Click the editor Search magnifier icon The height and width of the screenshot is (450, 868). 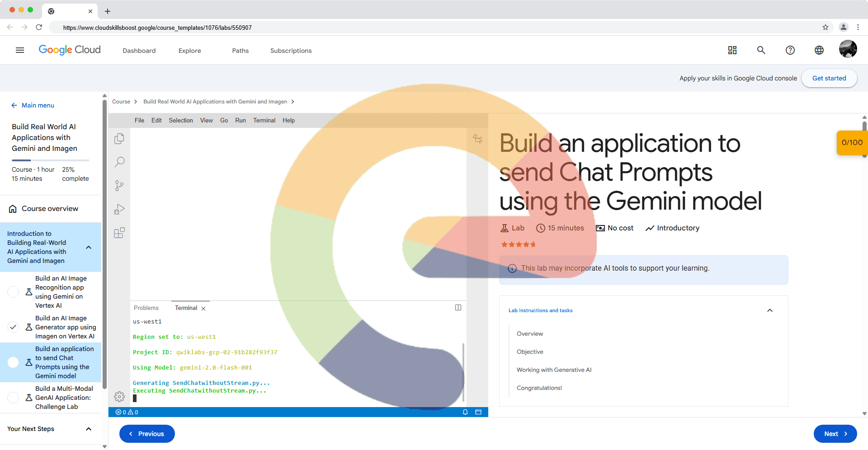point(119,162)
